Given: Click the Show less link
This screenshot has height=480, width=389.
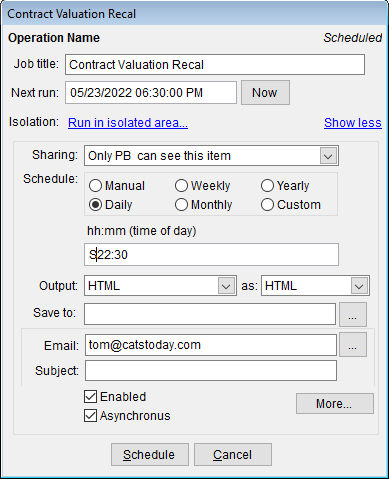Looking at the screenshot, I should click(x=353, y=123).
